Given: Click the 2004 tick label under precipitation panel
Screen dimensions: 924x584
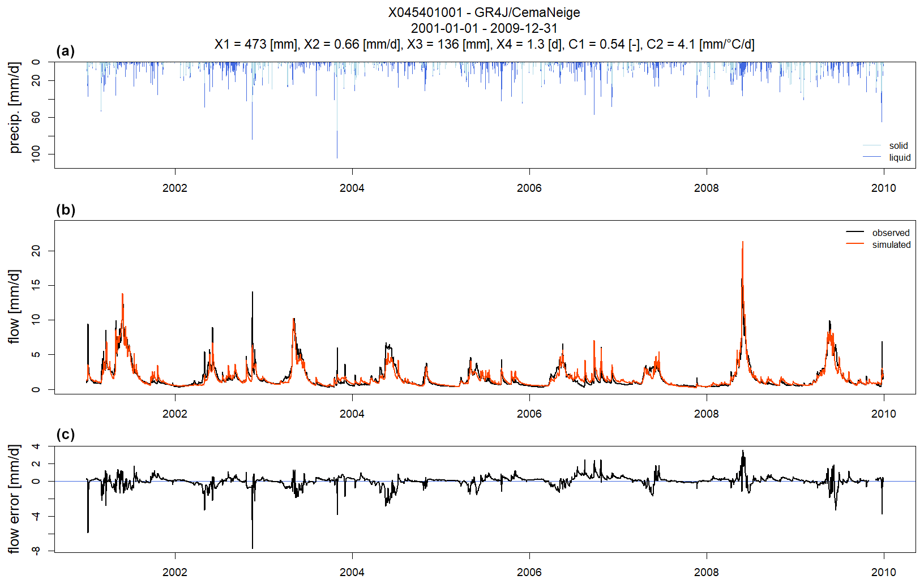Looking at the screenshot, I should click(352, 188).
